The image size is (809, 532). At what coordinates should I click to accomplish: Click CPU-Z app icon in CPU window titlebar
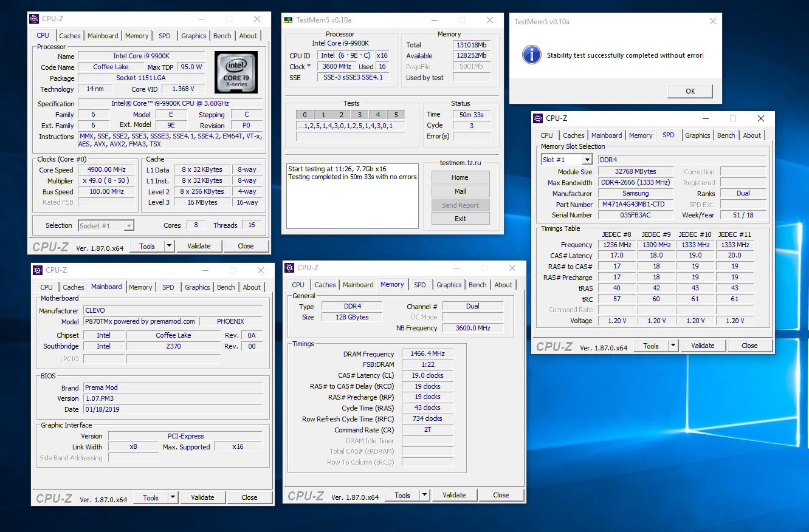(34, 19)
